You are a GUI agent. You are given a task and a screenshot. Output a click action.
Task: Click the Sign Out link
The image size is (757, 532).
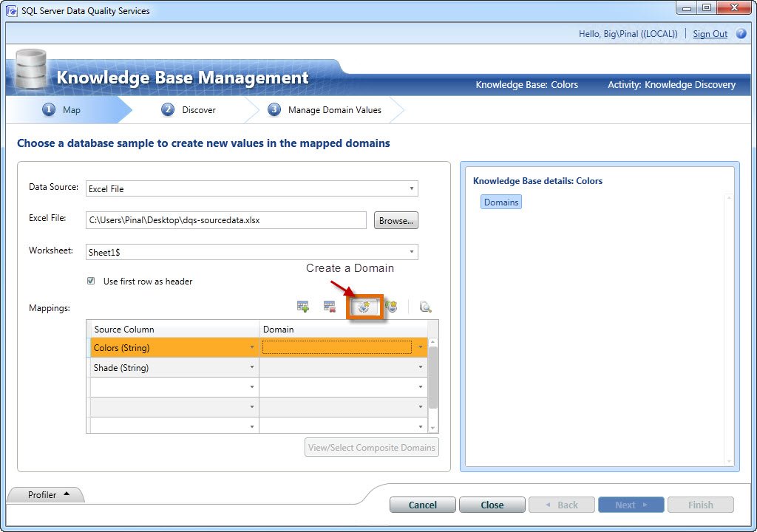[x=710, y=34]
